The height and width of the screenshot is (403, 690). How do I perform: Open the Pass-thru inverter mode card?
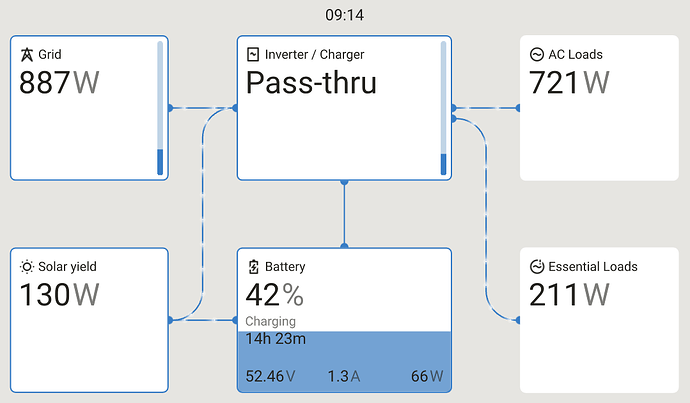coord(311,84)
